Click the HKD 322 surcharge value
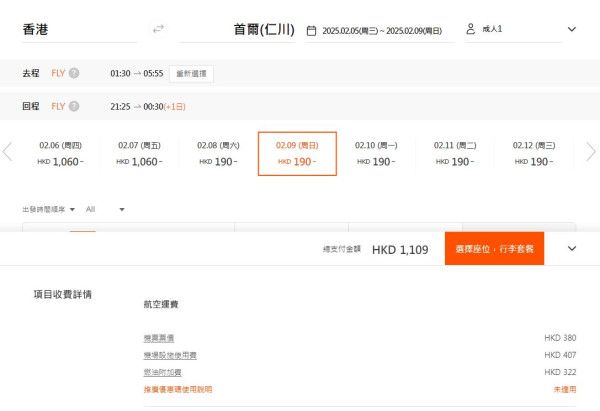This screenshot has height=411, width=600. [560, 372]
